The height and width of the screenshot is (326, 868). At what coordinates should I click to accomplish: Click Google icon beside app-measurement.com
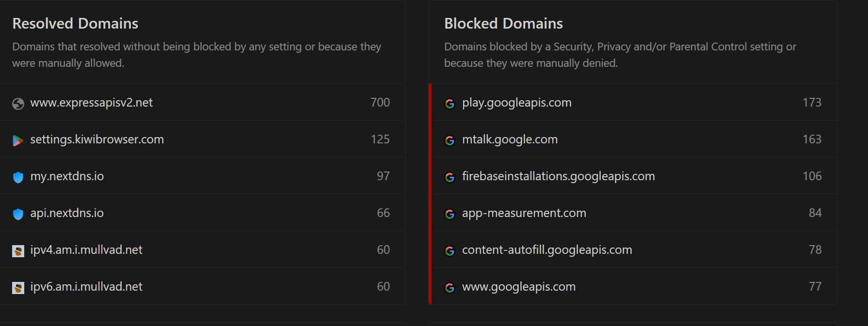pyautogui.click(x=450, y=214)
